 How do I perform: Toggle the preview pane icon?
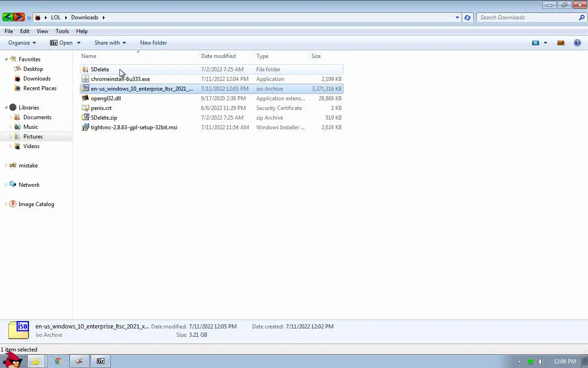(x=561, y=43)
